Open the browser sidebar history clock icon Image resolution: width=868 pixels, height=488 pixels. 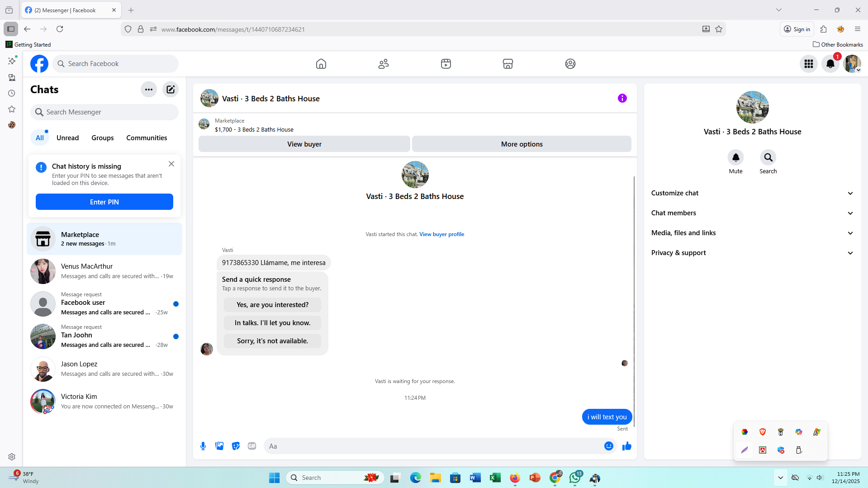point(12,93)
